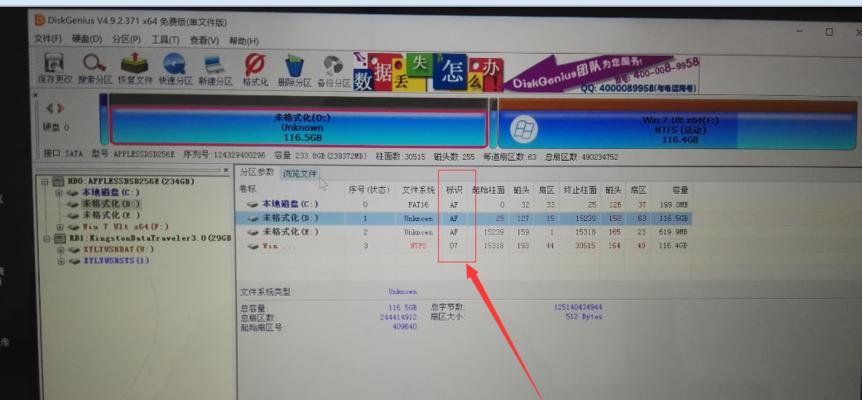
Task: Click the 容量 column header
Action: click(x=679, y=191)
